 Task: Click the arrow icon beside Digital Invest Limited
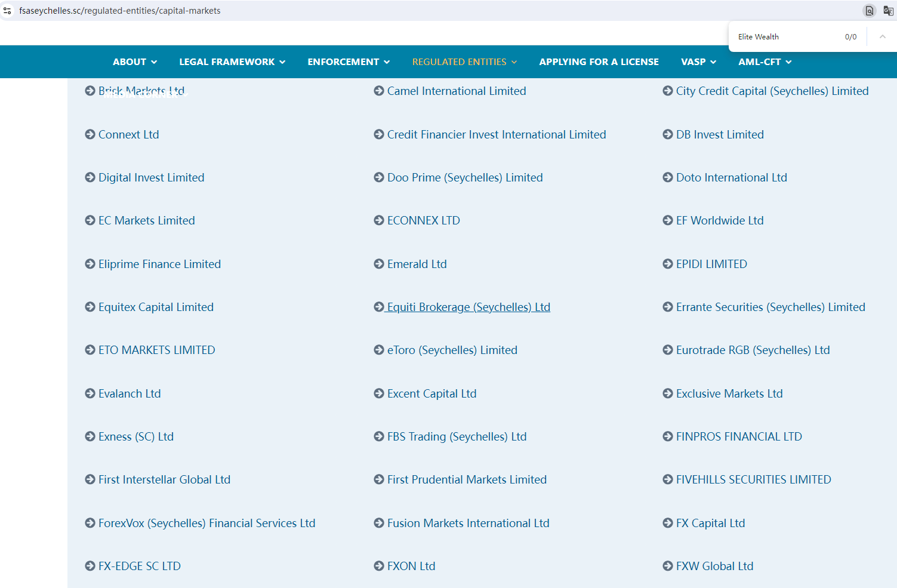coord(90,177)
